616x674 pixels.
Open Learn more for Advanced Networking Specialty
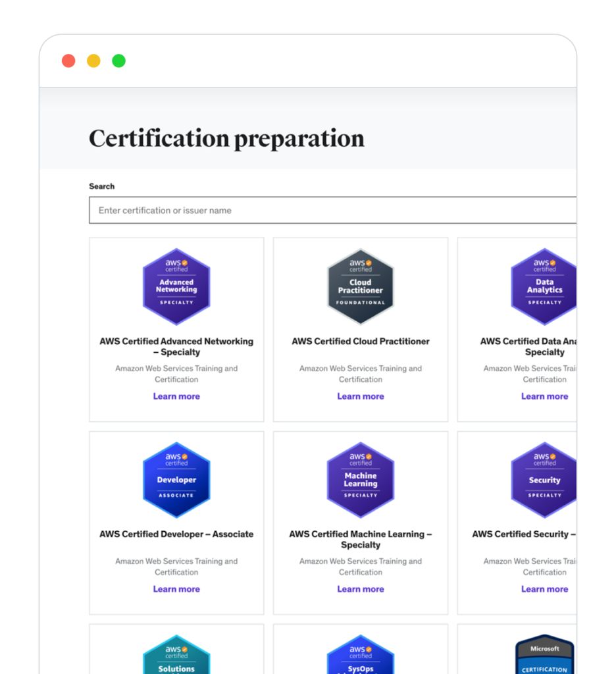pyautogui.click(x=176, y=396)
